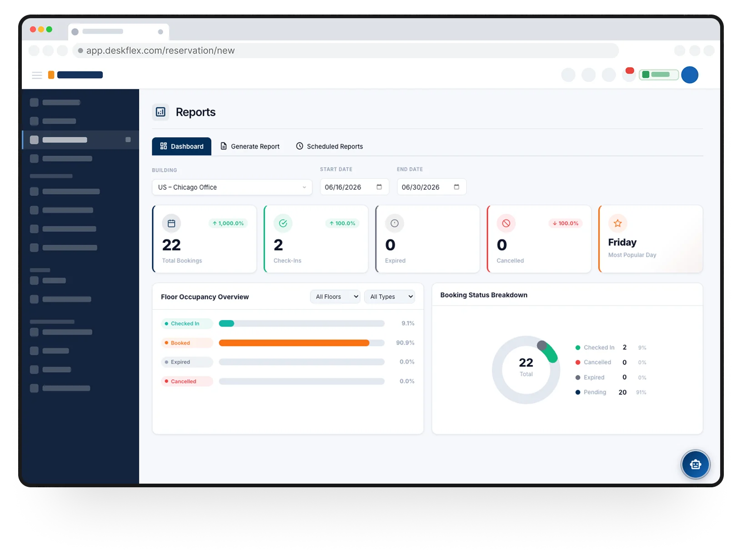Click the gray Expired legend dot
Image resolution: width=742 pixels, height=560 pixels.
[578, 377]
